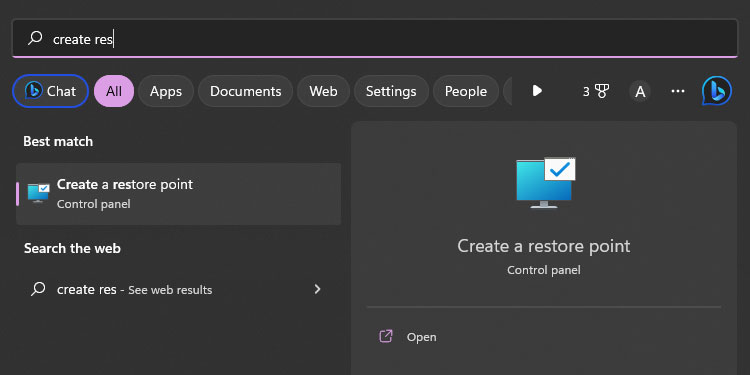The width and height of the screenshot is (750, 375).
Task: Open the account avatar labeled A
Action: [640, 91]
